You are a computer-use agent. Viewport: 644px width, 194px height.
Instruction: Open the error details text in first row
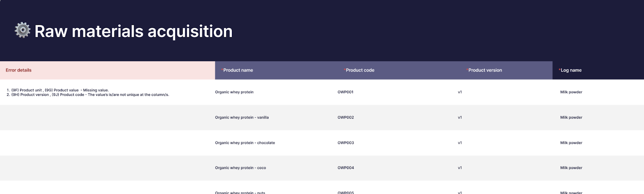[88, 92]
